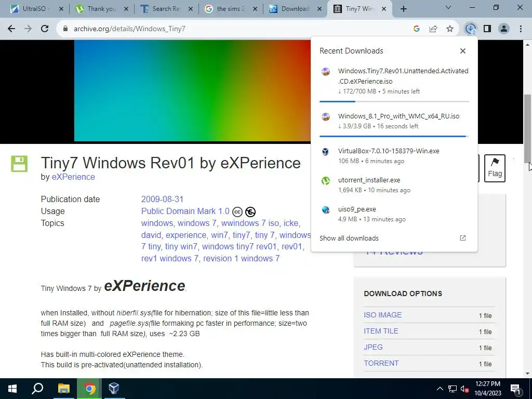Click the address bar URL
Image resolution: width=532 pixels, height=399 pixels.
pyautogui.click(x=129, y=29)
